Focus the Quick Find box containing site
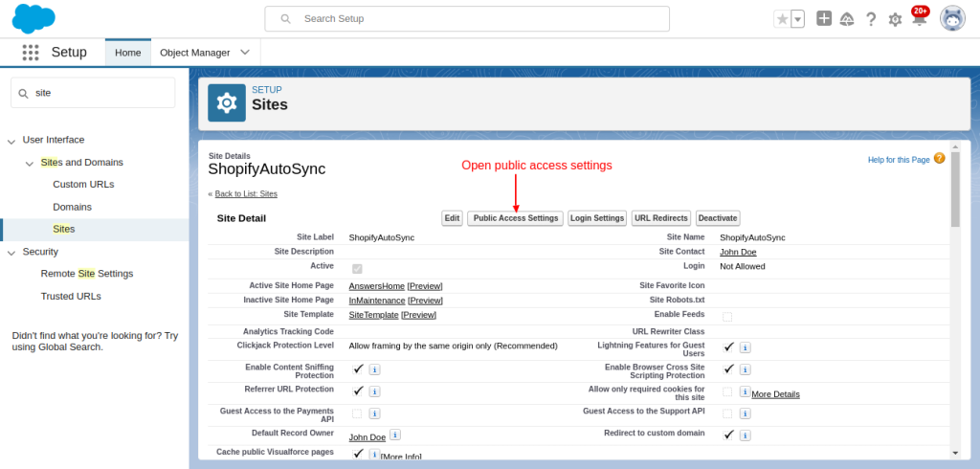 [93, 93]
